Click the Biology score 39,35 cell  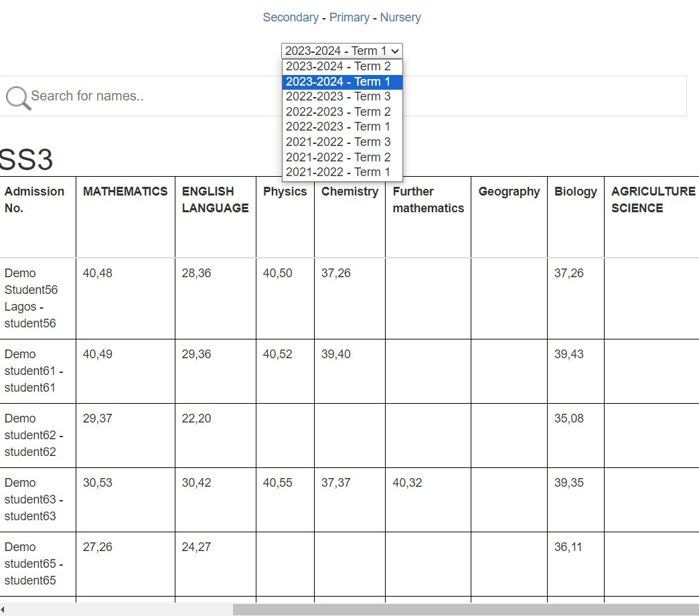coord(568,483)
